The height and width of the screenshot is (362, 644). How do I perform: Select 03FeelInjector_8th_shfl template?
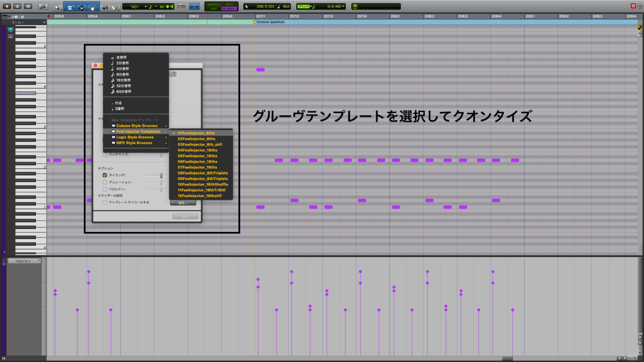click(201, 144)
